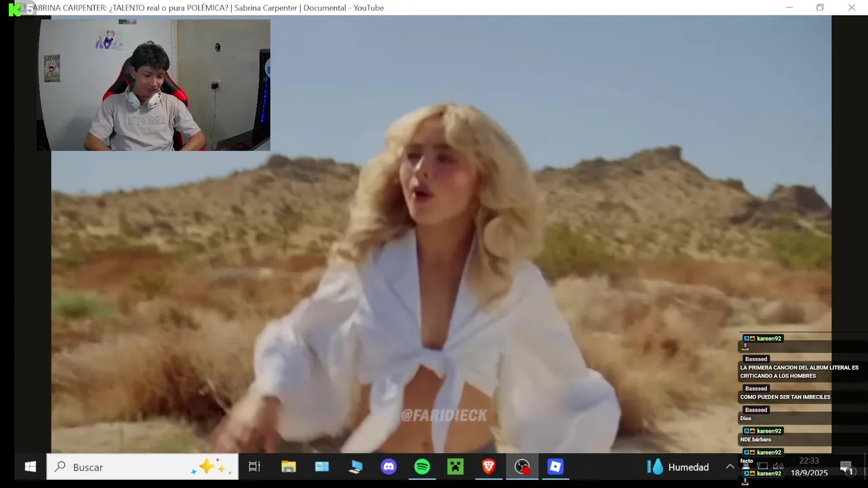The height and width of the screenshot is (488, 868).
Task: Minimize the YouTube browser window
Action: pyautogui.click(x=789, y=7)
